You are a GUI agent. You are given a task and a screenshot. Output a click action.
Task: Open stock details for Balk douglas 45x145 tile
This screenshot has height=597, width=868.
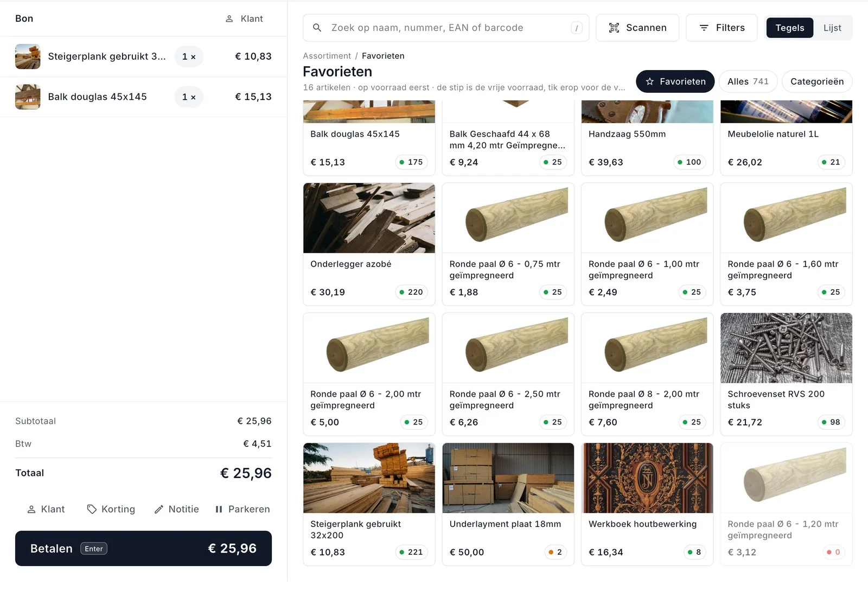click(x=411, y=162)
